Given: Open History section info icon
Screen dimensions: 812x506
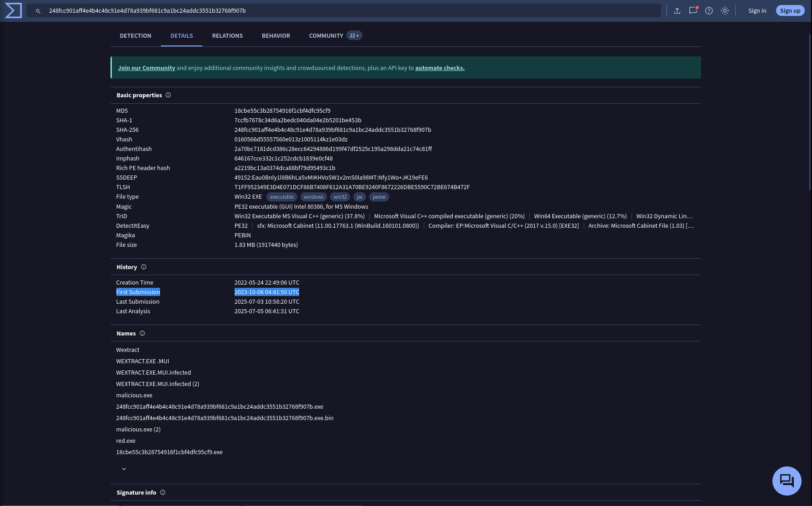Looking at the screenshot, I should [x=144, y=267].
